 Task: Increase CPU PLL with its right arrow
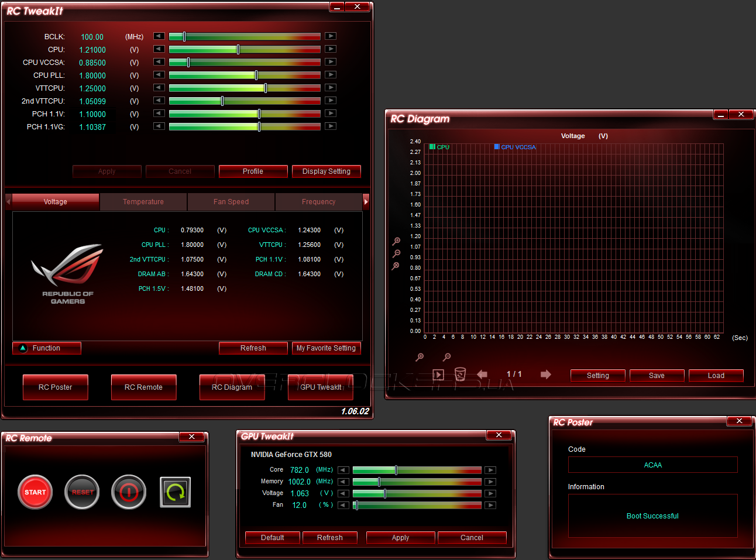point(331,75)
